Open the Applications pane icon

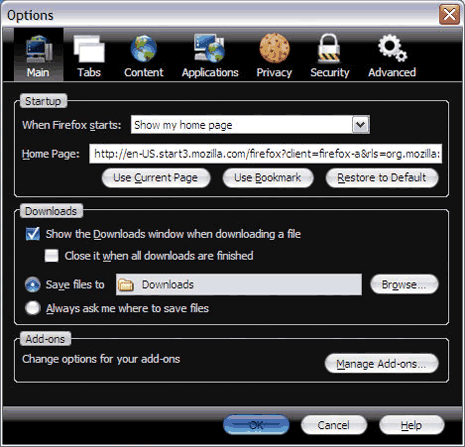(210, 49)
